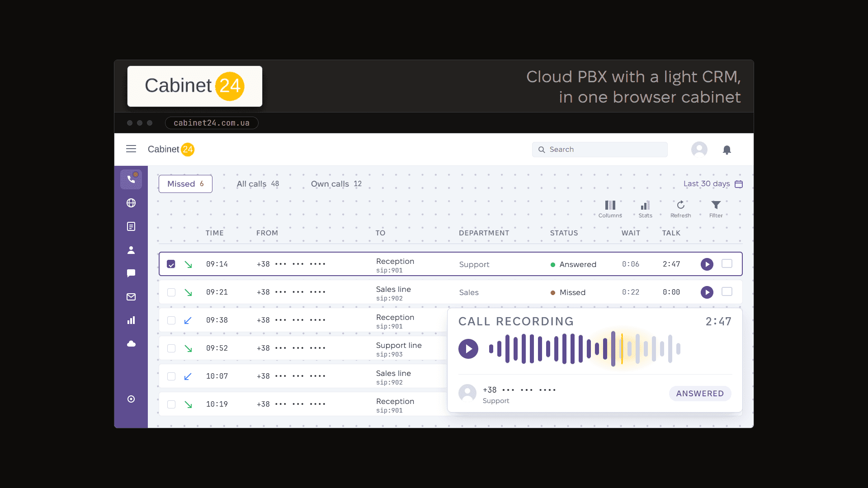This screenshot has width=868, height=488.
Task: Select the 10:07 call row checkbox
Action: 171,376
